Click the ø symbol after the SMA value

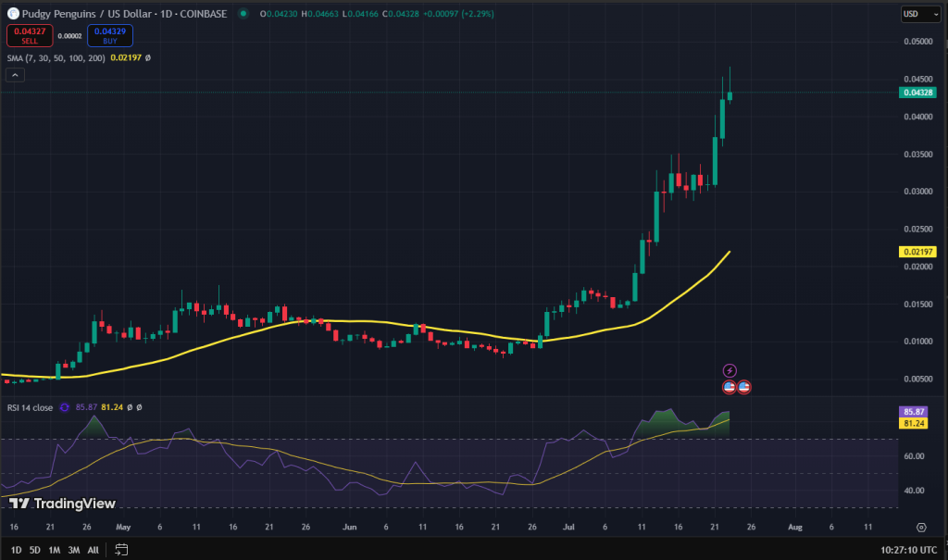click(x=148, y=58)
